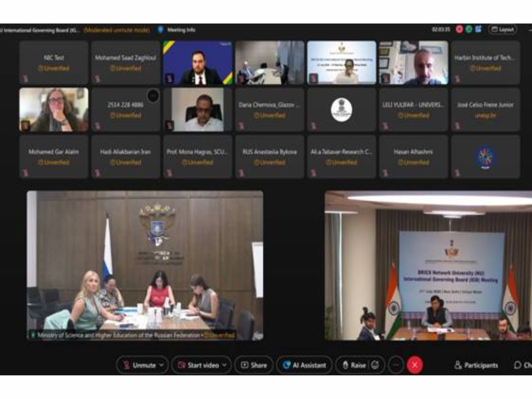This screenshot has width=532, height=399.
Task: Click the shield icon beside Meeting info
Action: [x=161, y=30]
